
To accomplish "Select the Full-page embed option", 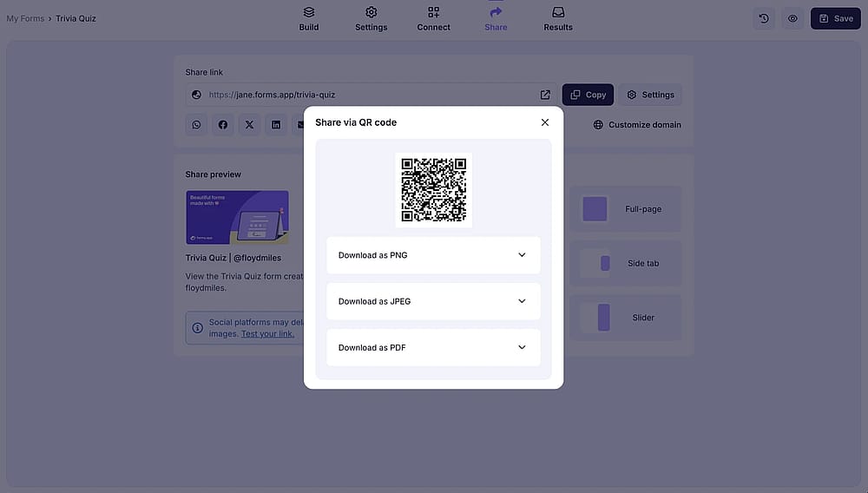I will click(626, 209).
